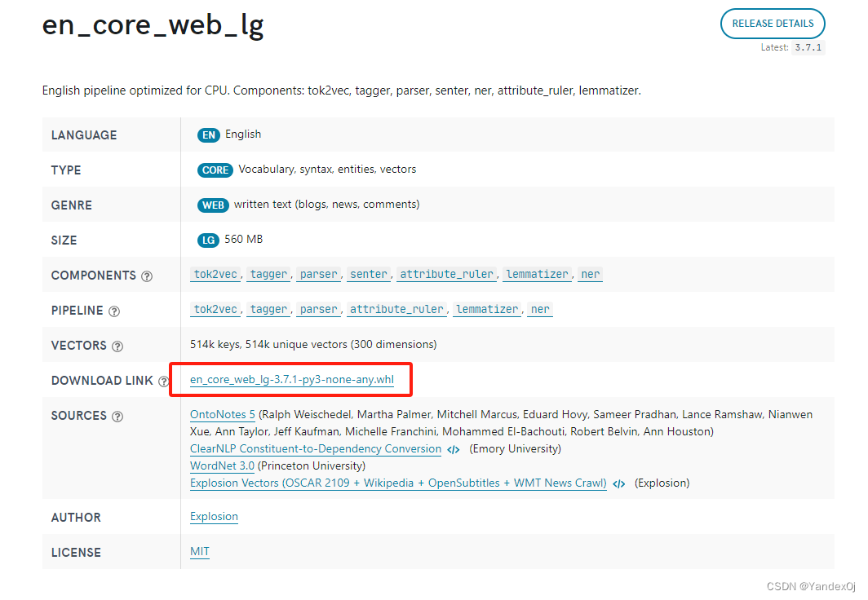The width and height of the screenshot is (868, 600).
Task: Click the (Princeton University) source attribution
Action: [x=311, y=466]
